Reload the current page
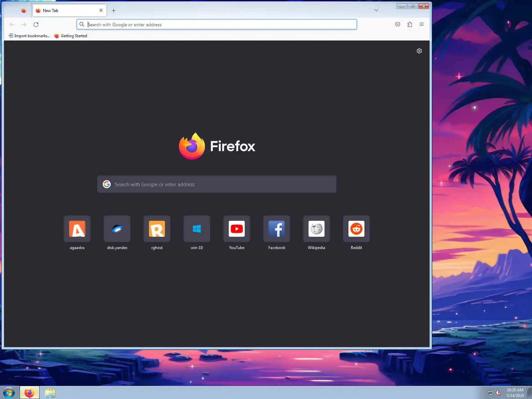532x399 pixels. pos(36,24)
